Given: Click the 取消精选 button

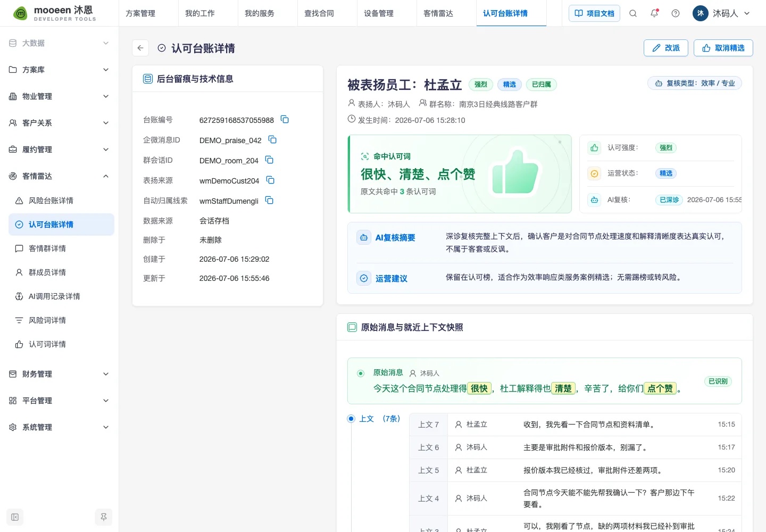Looking at the screenshot, I should tap(723, 48).
